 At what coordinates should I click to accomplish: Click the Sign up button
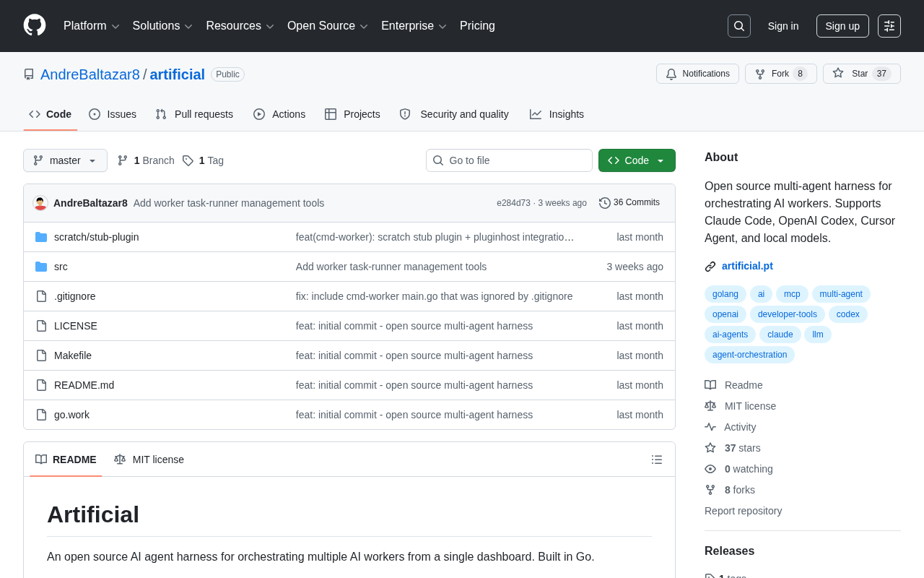click(842, 26)
